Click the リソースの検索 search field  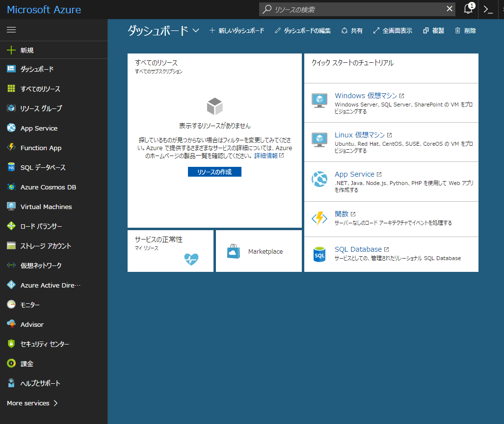click(353, 9)
